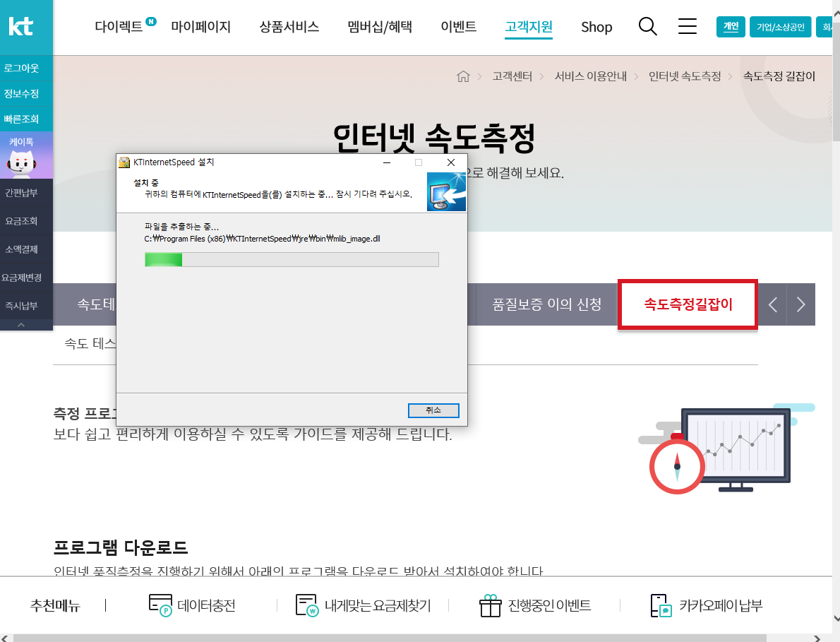Click the 카카오페이납부 phone icon

click(x=661, y=605)
